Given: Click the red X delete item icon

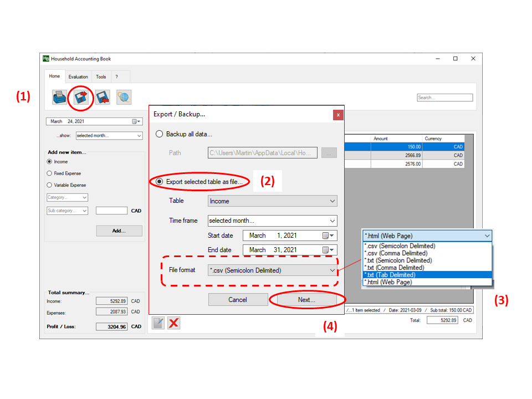Looking at the screenshot, I should 173,323.
